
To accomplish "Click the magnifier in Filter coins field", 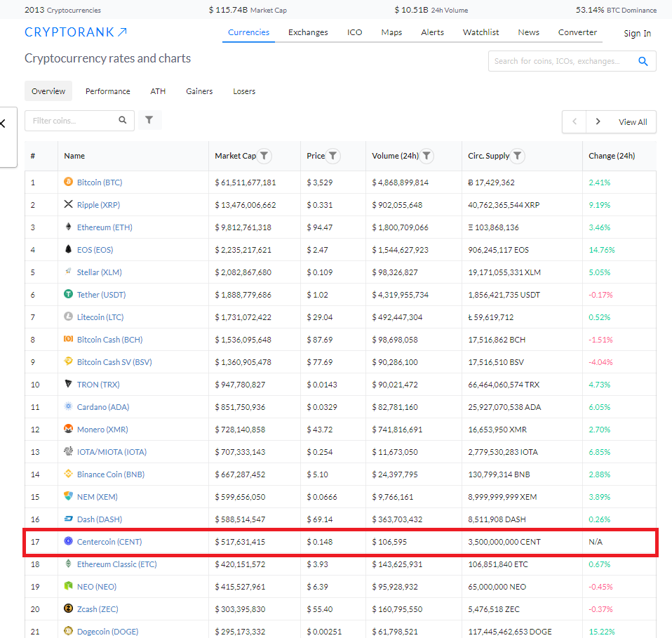I will [x=123, y=120].
